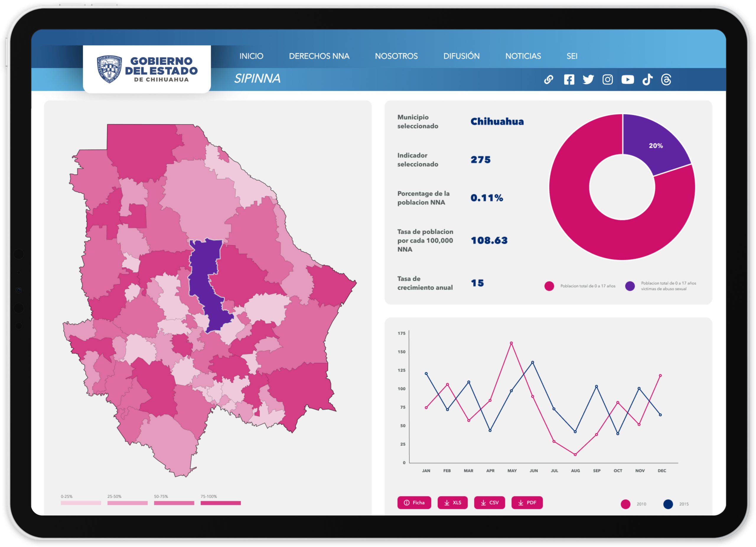
Task: Click the Ficha info button
Action: tap(414, 502)
